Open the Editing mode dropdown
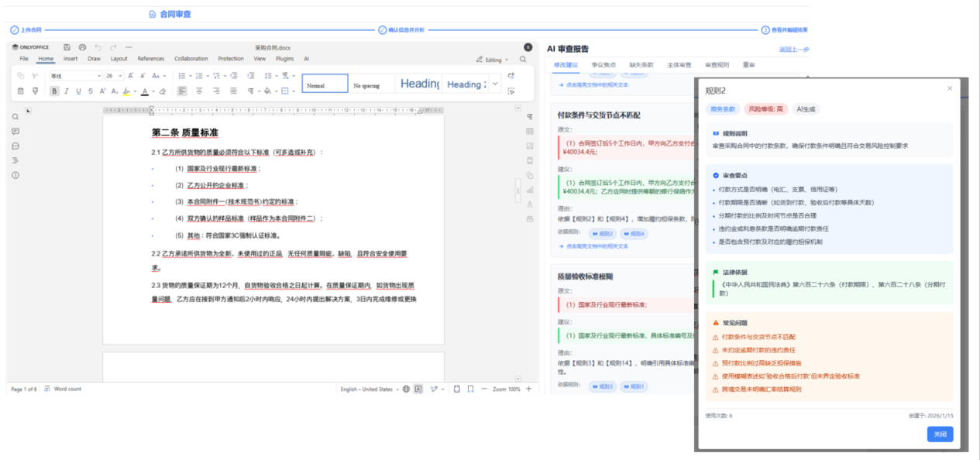This screenshot has height=460, width=980. coord(493,60)
